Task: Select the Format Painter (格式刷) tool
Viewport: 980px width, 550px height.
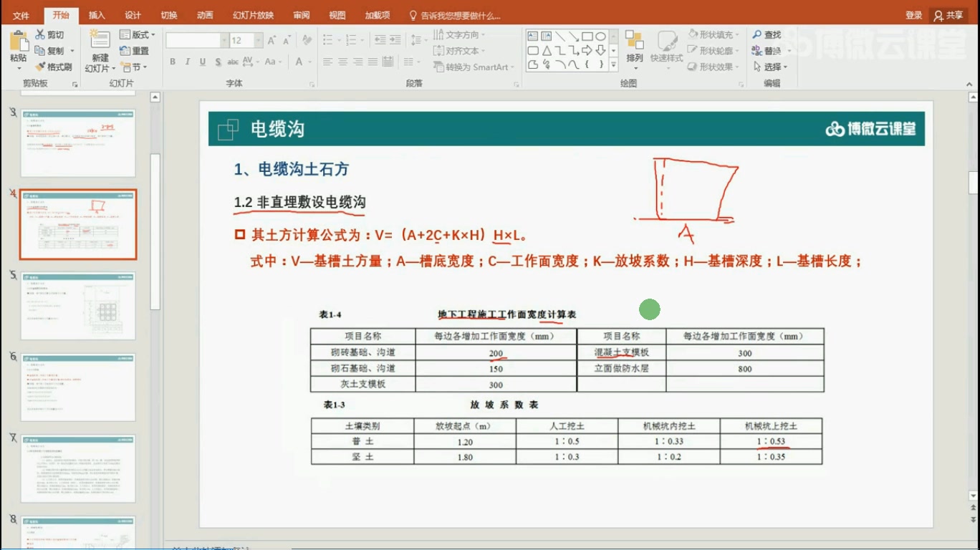Action: click(x=53, y=67)
